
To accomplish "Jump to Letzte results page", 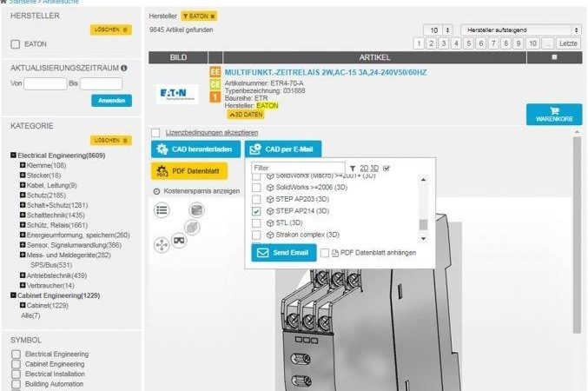I will 568,43.
